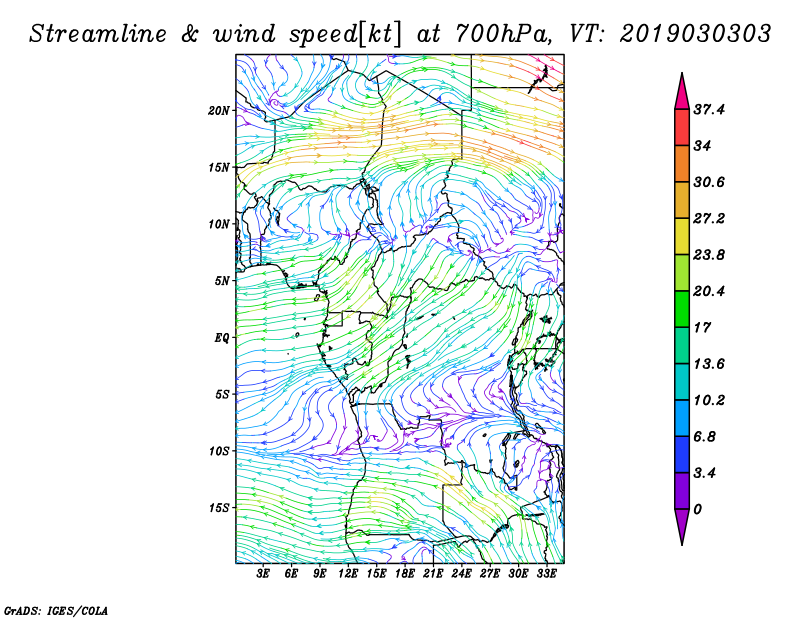Viewport: 800px width, 618px height.
Task: Select the yellow 23.8–27.2 colorbar band
Action: coord(682,236)
